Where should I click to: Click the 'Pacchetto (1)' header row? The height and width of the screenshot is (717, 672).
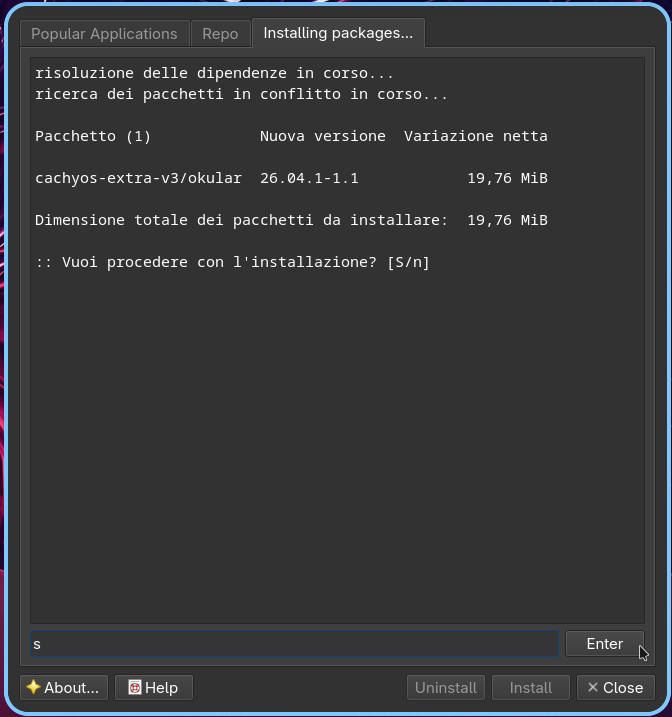pyautogui.click(x=291, y=136)
